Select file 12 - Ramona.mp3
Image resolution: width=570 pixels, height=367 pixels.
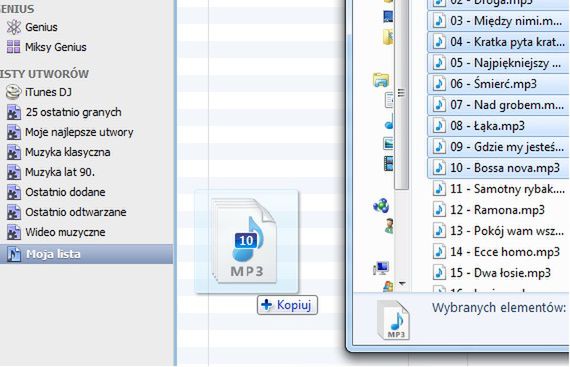498,210
